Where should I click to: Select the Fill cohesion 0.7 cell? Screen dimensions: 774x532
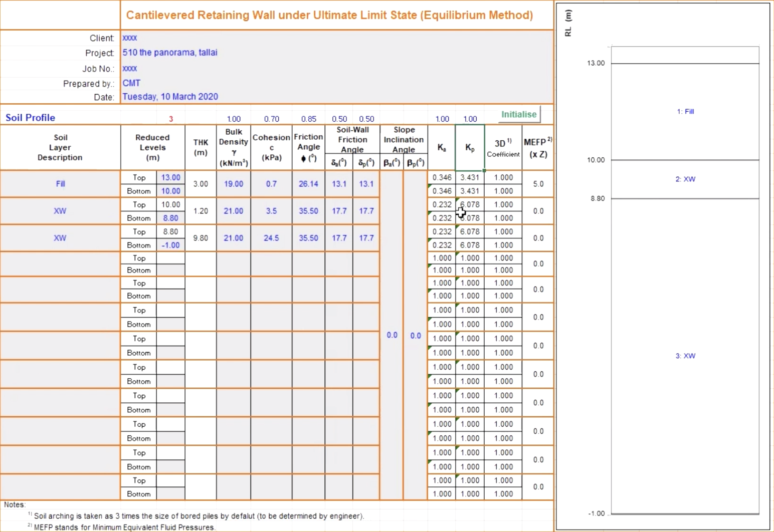coord(271,184)
